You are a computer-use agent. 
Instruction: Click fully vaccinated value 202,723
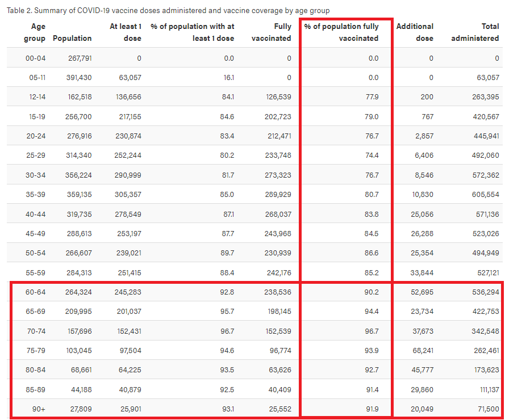(278, 116)
